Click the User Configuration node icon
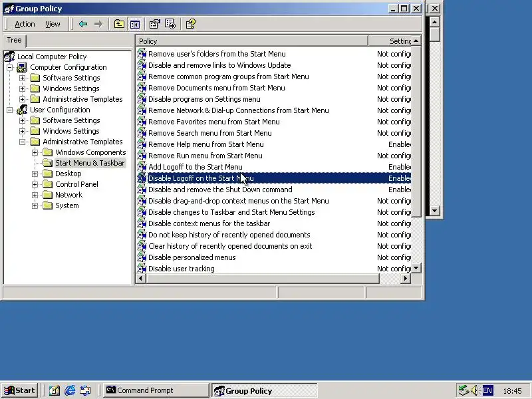Screen dimensions: 532x399 coord(22,110)
